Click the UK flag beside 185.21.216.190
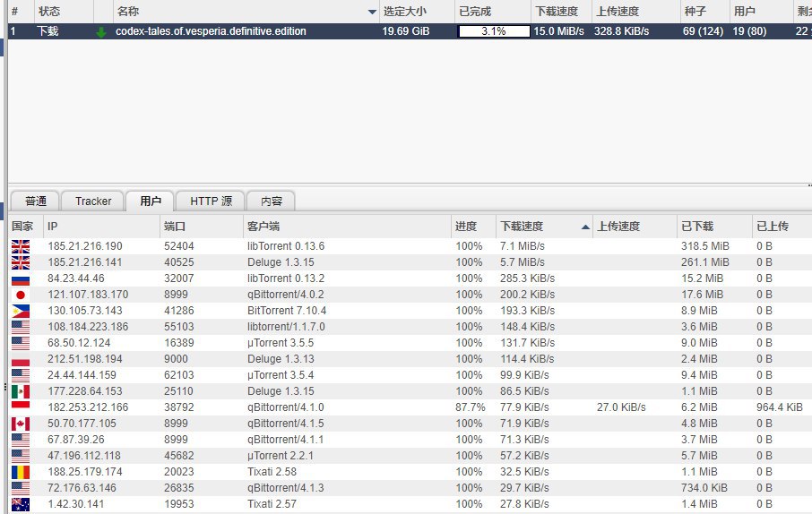This screenshot has width=812, height=514. pos(20,246)
